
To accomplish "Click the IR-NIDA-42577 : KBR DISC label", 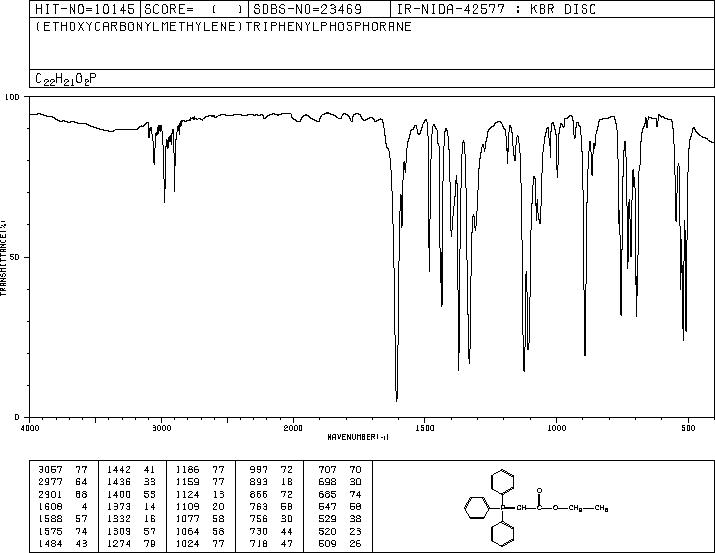I will (x=496, y=9).
